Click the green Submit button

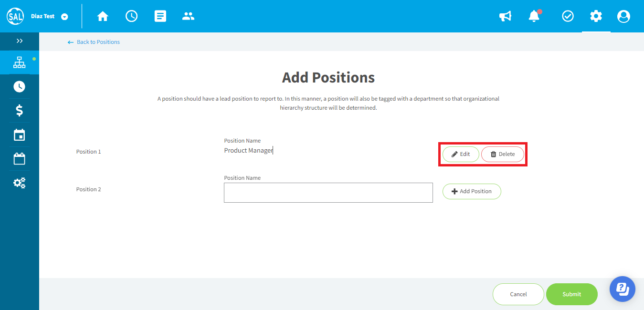click(x=572, y=294)
